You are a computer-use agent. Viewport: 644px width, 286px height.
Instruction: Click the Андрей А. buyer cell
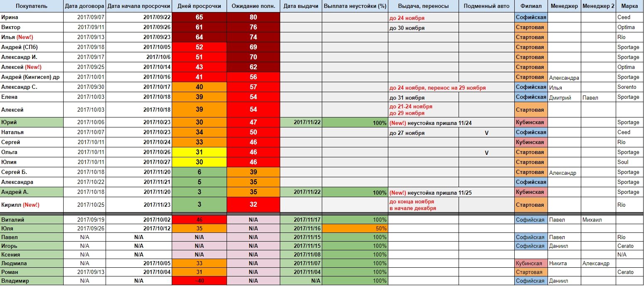[32, 192]
